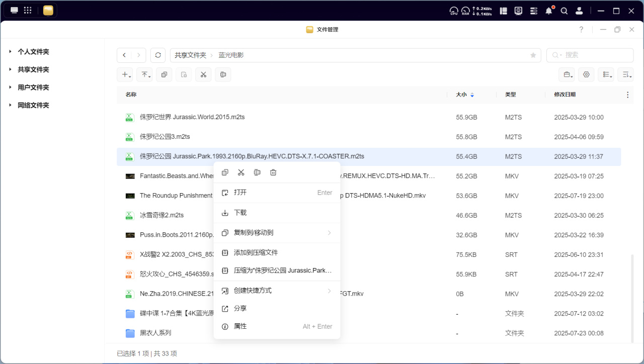The width and height of the screenshot is (644, 364).
Task: Click the toolbar cut scissors button
Action: coord(203,74)
